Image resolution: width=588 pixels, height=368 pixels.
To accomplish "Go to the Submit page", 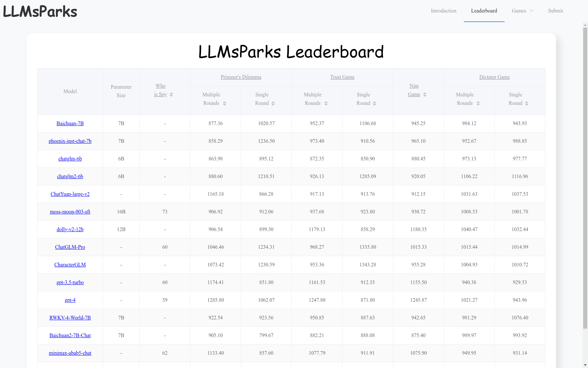I will pyautogui.click(x=555, y=11).
